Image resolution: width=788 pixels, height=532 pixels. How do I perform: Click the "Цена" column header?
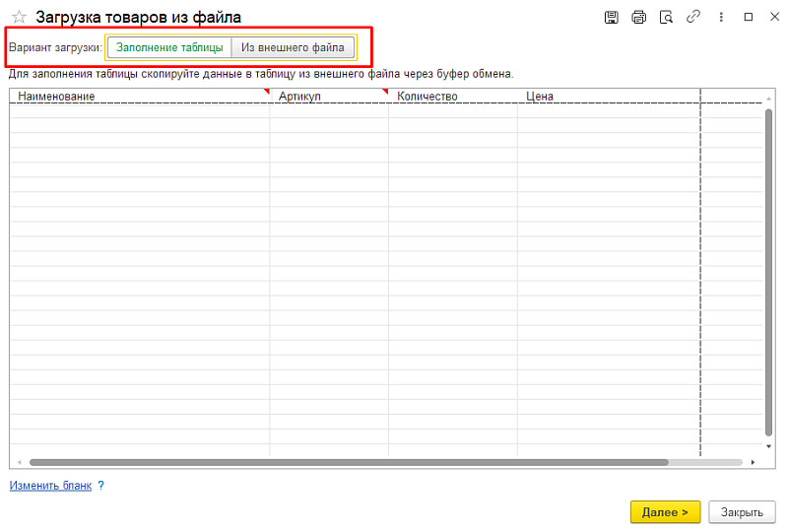[x=608, y=97]
